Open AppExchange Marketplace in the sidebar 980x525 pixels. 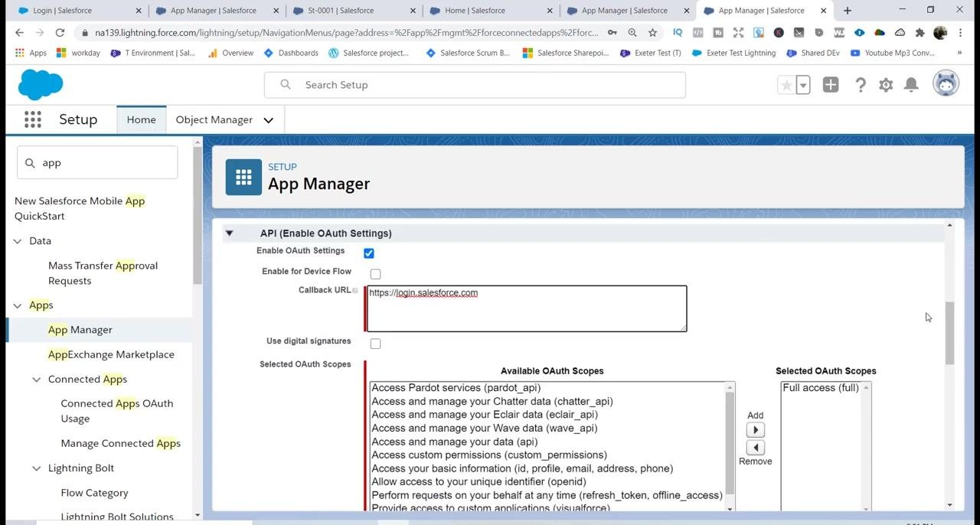point(111,354)
